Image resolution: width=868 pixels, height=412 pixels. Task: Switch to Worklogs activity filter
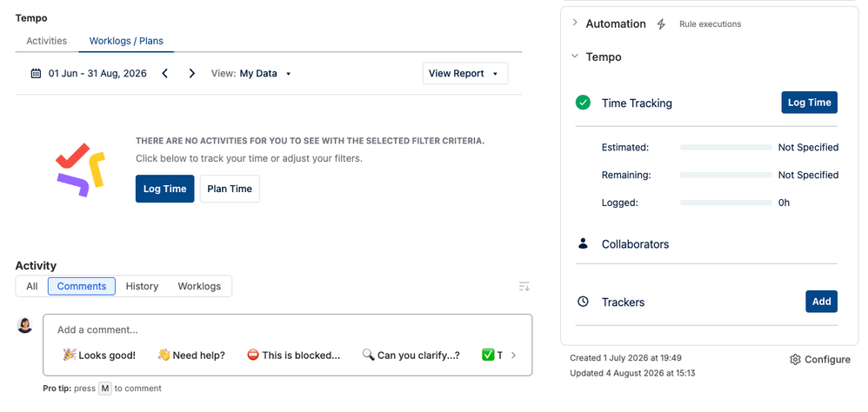(x=199, y=287)
